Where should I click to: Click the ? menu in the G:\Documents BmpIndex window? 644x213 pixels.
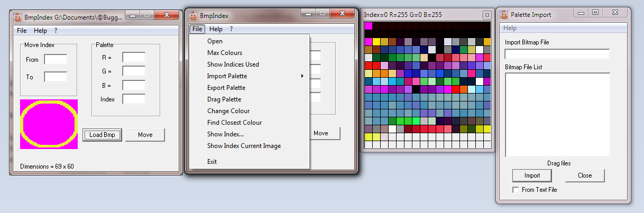click(x=56, y=31)
